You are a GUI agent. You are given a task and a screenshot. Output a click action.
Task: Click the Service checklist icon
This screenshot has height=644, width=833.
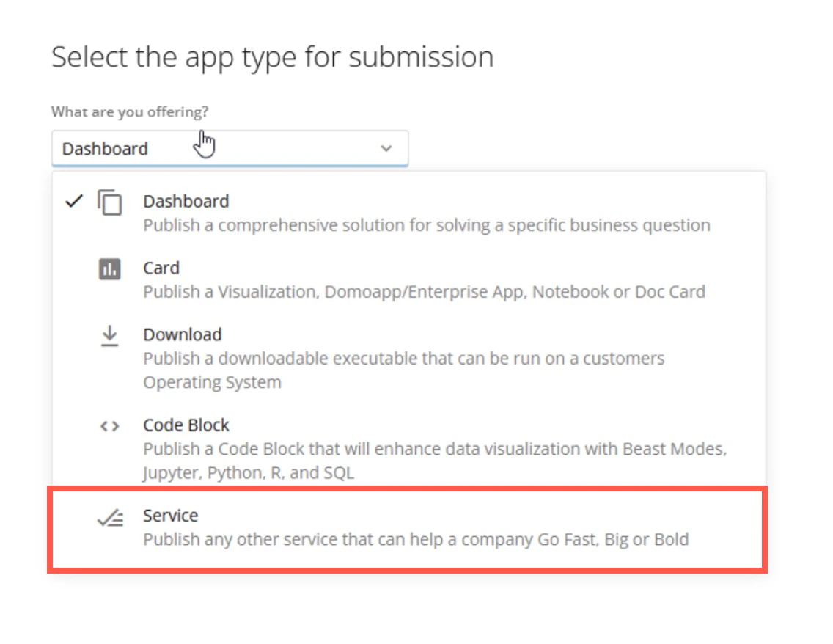tap(111, 518)
